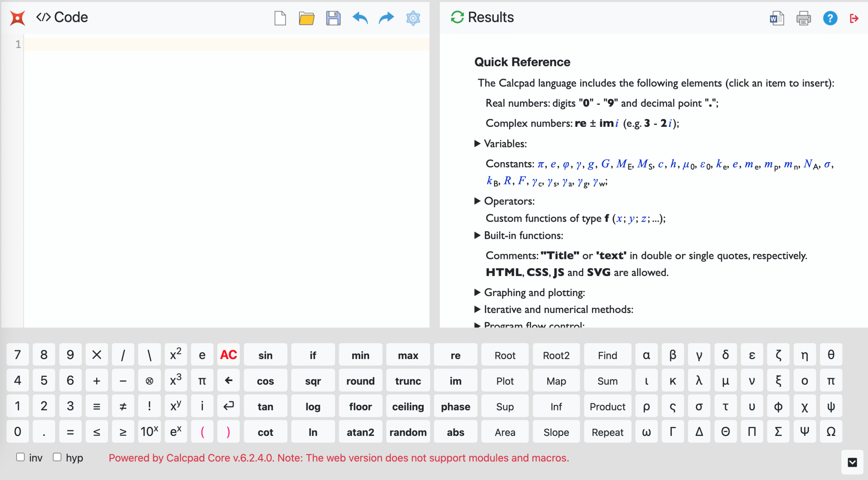Save the code with the floppy icon
The image size is (868, 480).
coord(333,18)
